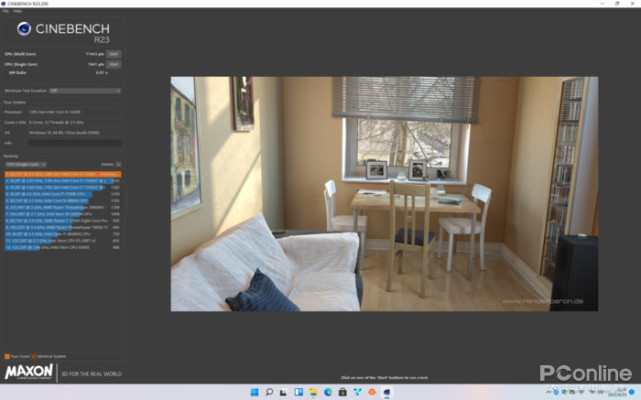Minimize the Cinebench window
The height and width of the screenshot is (400, 641).
click(602, 3)
